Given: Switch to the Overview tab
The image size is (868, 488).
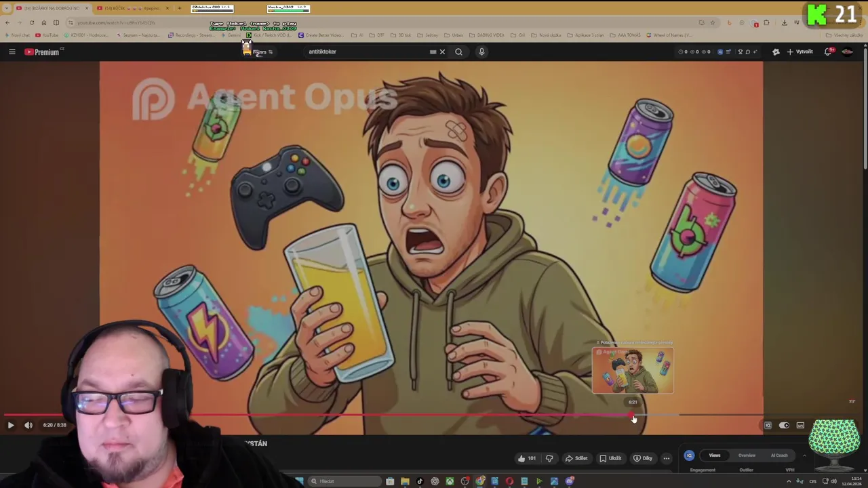Looking at the screenshot, I should 747,455.
